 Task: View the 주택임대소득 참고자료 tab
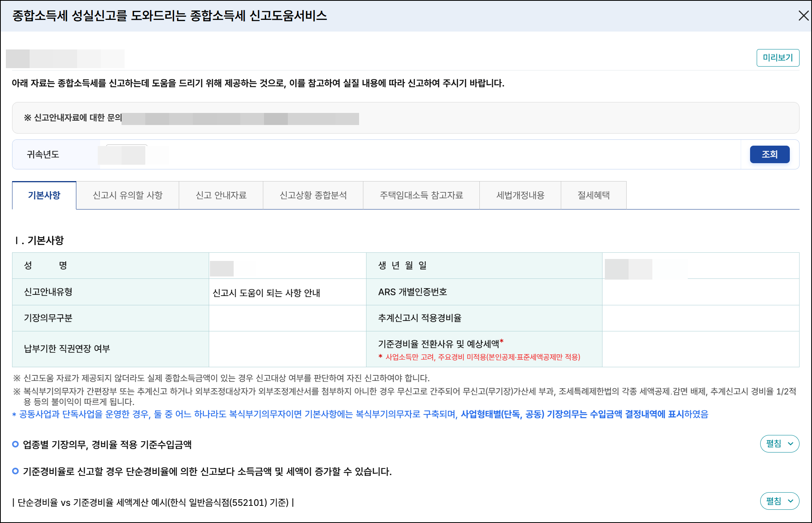tap(421, 195)
